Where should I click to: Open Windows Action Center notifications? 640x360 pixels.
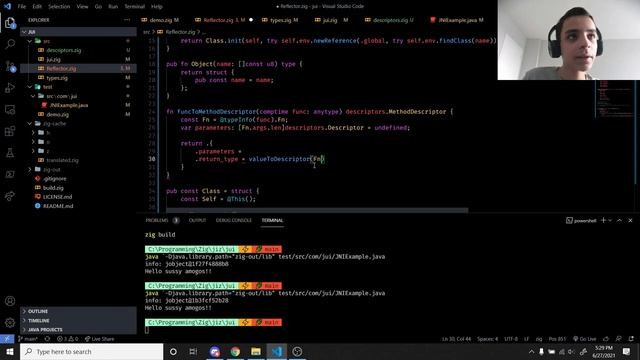tap(627, 351)
